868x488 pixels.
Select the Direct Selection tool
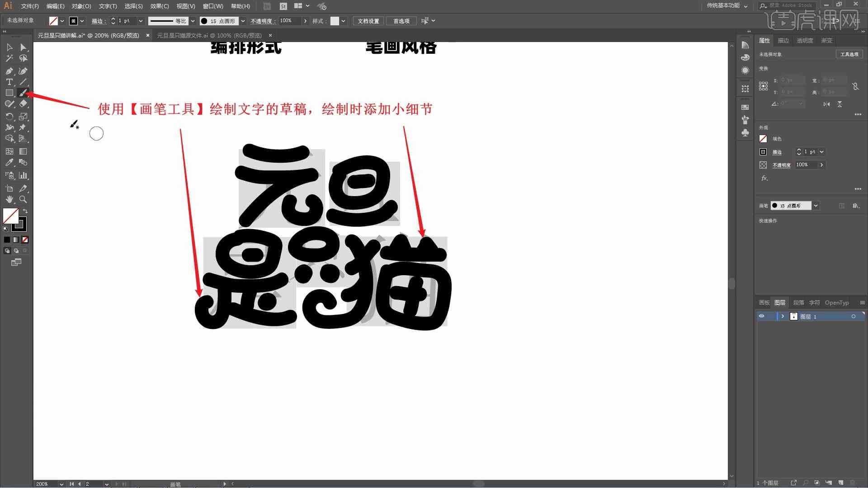point(23,47)
